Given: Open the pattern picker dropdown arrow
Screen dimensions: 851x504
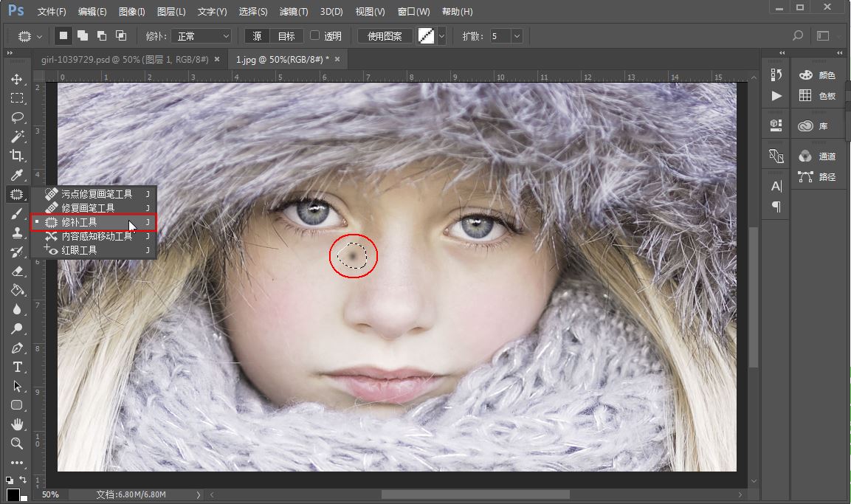Looking at the screenshot, I should 441,36.
